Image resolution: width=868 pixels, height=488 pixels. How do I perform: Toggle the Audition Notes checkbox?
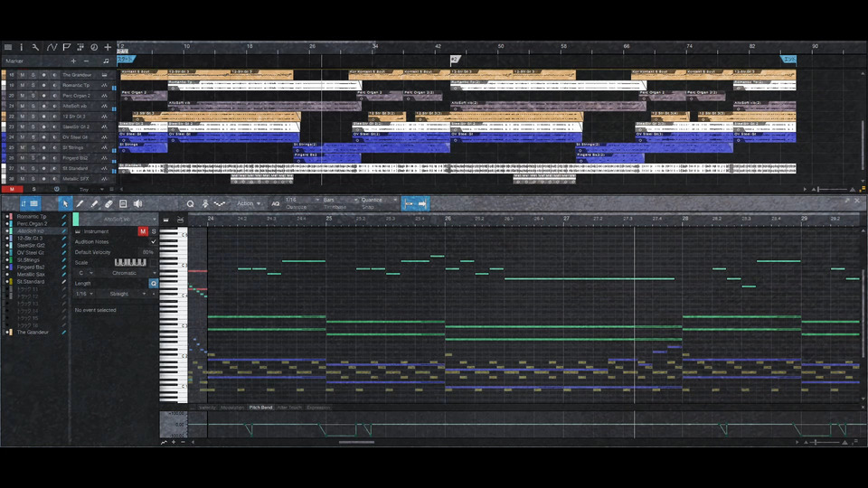[x=154, y=242]
